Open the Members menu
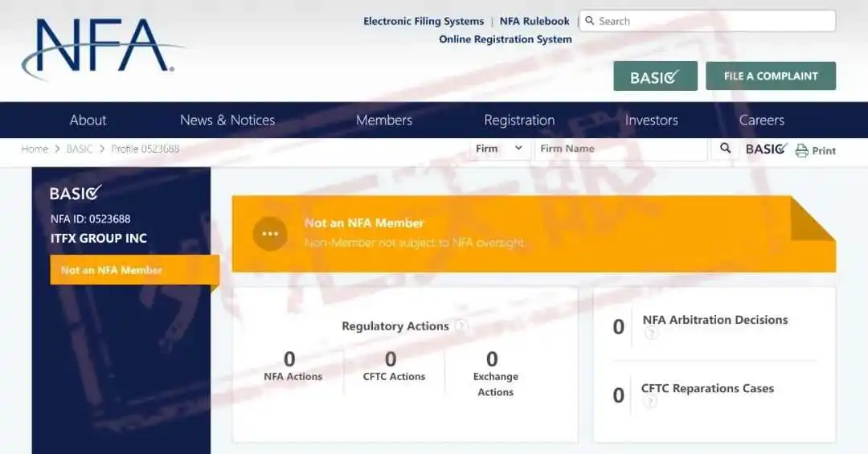Screen dimensions: 868x454 click(383, 120)
